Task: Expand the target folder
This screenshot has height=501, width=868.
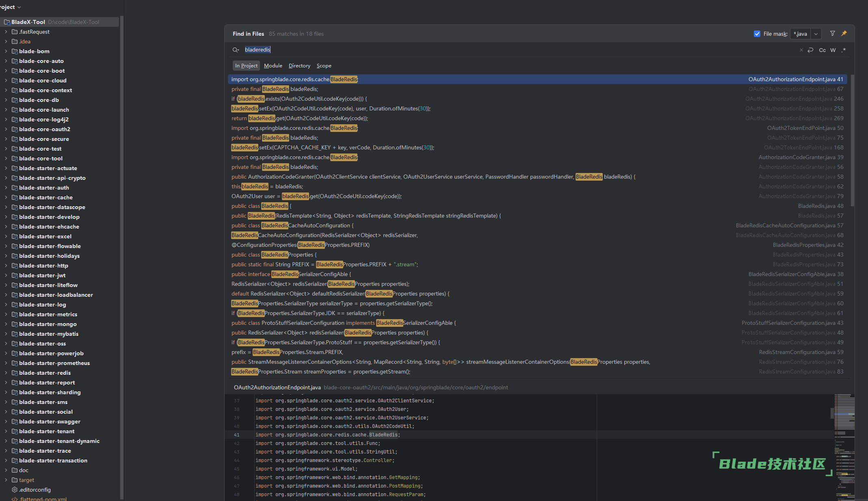Action: point(6,480)
